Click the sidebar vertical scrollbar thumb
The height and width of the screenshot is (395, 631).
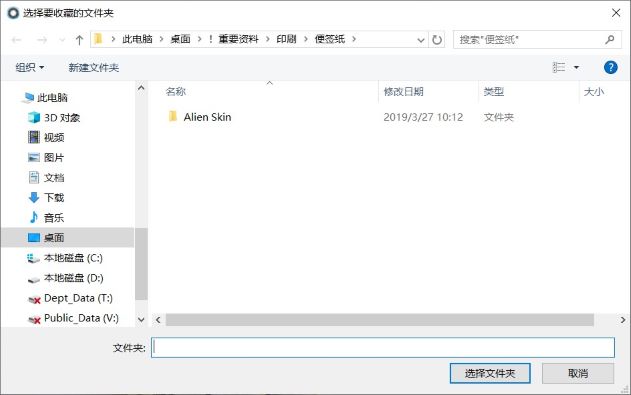pyautogui.click(x=141, y=264)
